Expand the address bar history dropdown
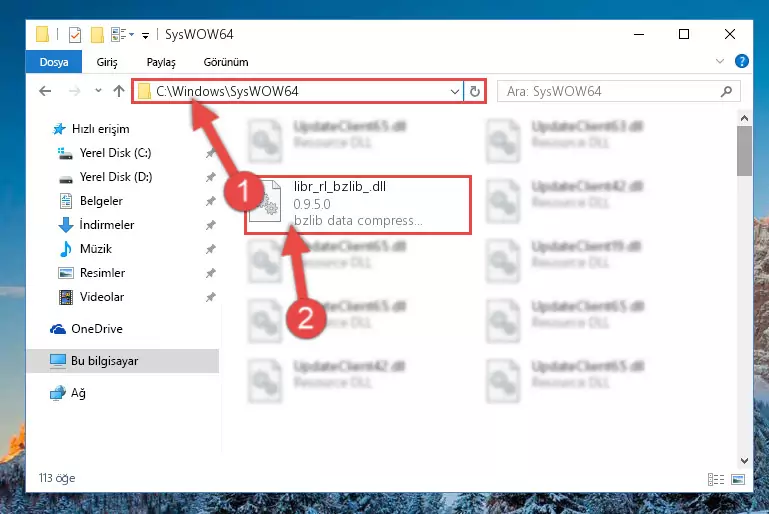This screenshot has width=769, height=514. (x=455, y=91)
